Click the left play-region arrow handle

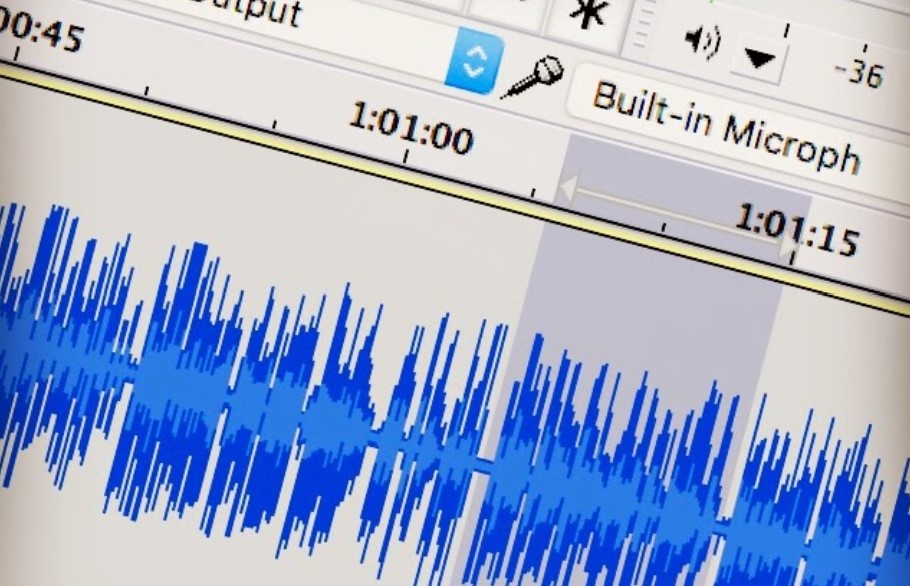click(x=567, y=189)
